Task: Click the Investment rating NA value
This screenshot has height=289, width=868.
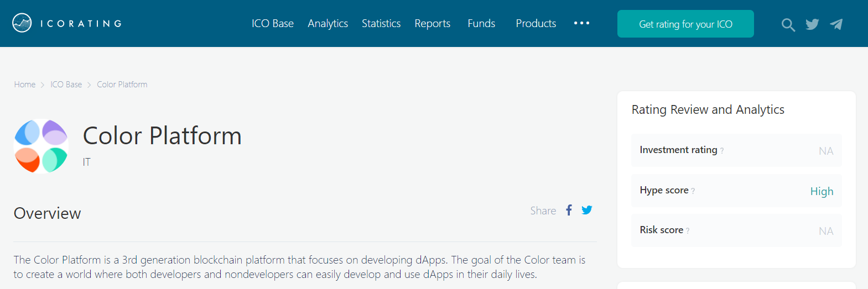Action: (x=826, y=151)
